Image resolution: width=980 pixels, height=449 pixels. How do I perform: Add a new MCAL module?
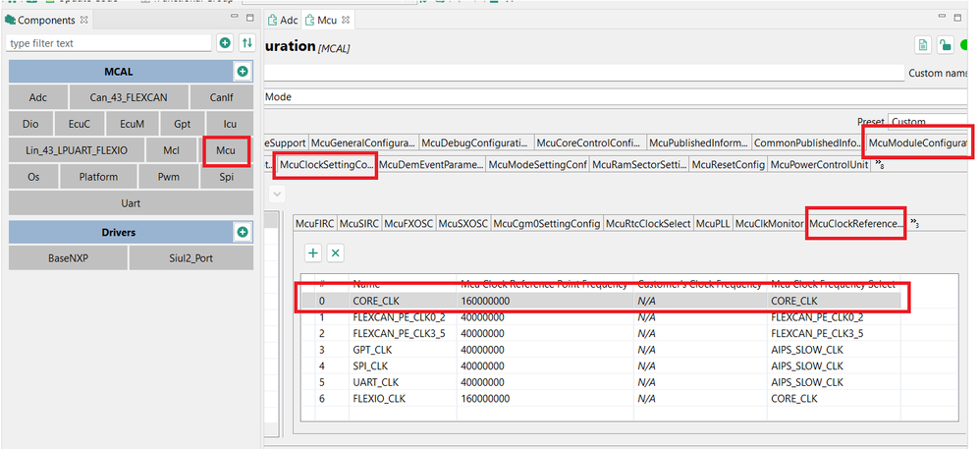coord(243,72)
